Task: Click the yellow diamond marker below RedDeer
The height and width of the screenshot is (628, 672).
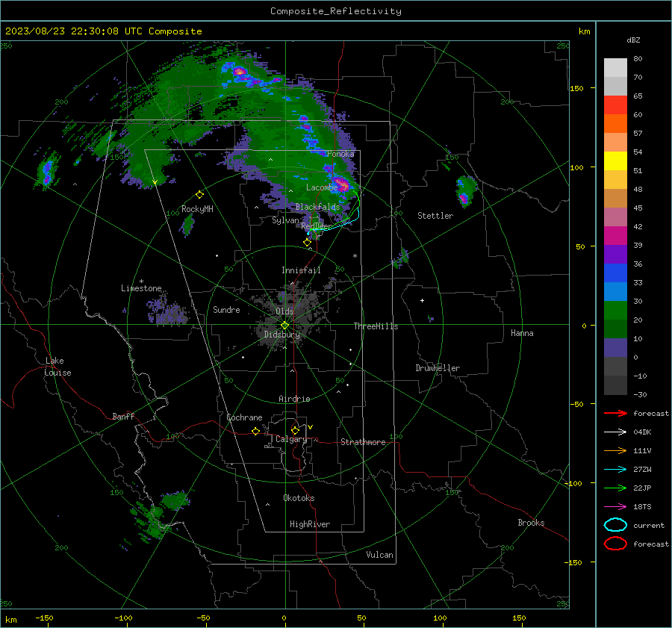Action: [307, 243]
